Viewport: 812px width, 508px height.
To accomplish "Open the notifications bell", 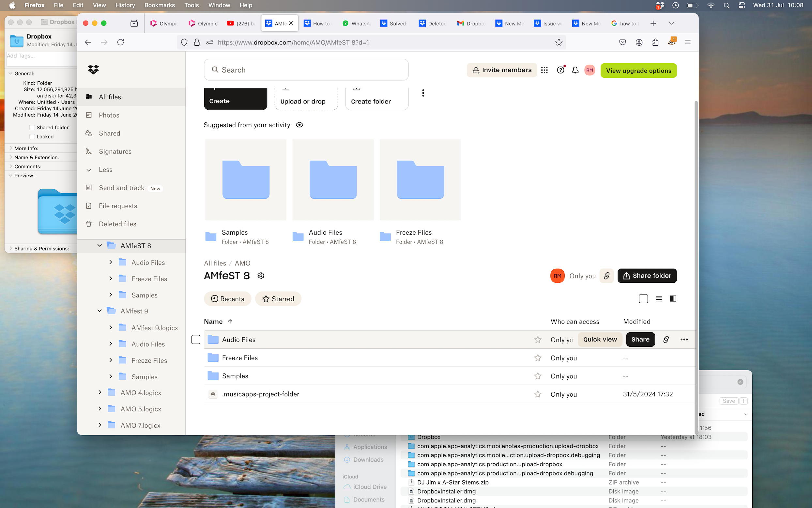I will [575, 70].
